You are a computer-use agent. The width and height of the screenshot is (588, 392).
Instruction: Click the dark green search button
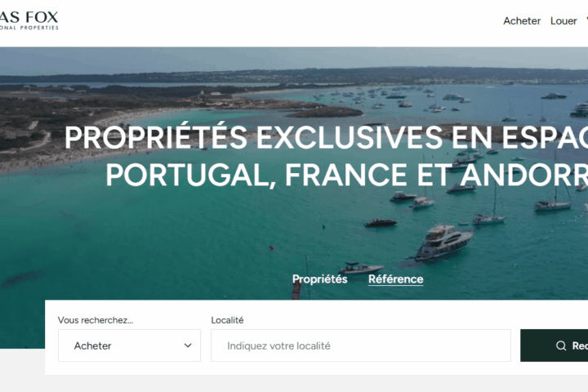(554, 345)
